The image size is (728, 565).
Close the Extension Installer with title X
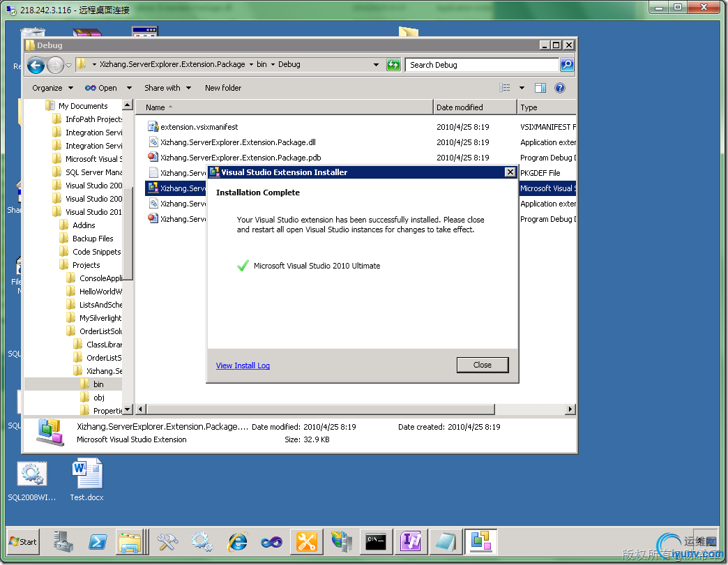tap(510, 172)
